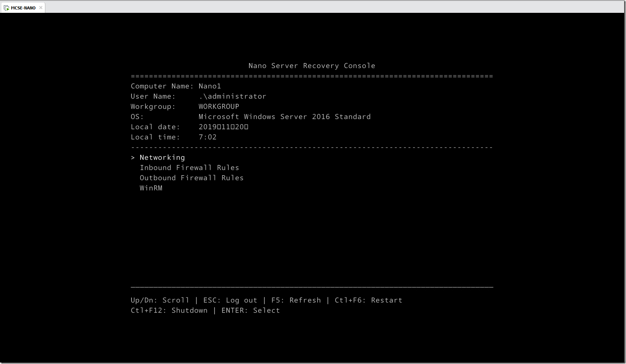Select the Networking menu entry
The image size is (626, 364).
tap(162, 157)
